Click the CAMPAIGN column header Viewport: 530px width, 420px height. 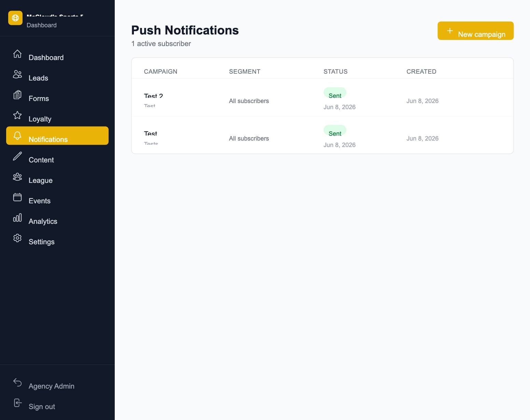click(x=161, y=72)
